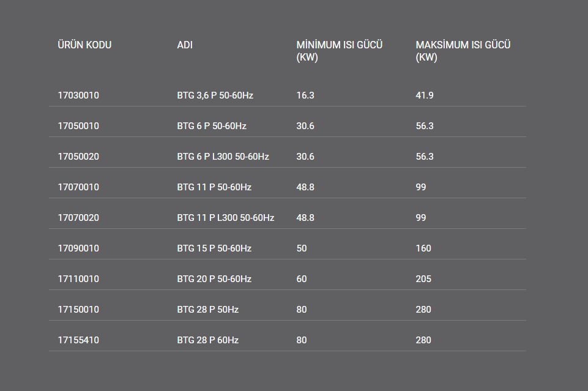The width and height of the screenshot is (588, 391).
Task: Click product code 17150010
Action: (x=78, y=310)
